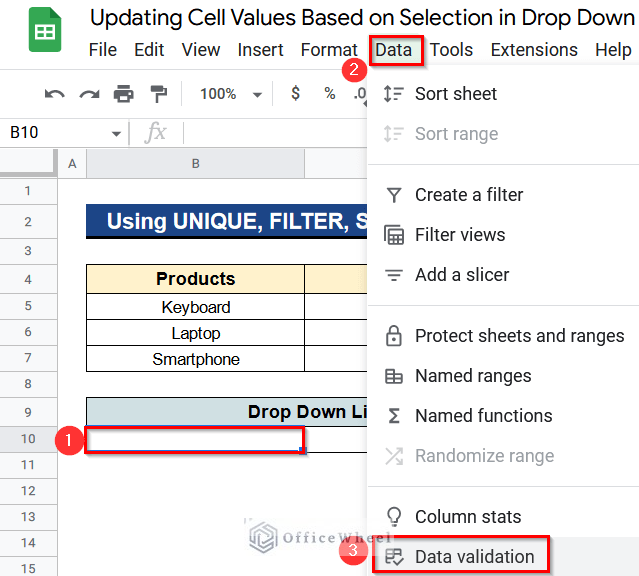Click the document title text

click(x=363, y=18)
